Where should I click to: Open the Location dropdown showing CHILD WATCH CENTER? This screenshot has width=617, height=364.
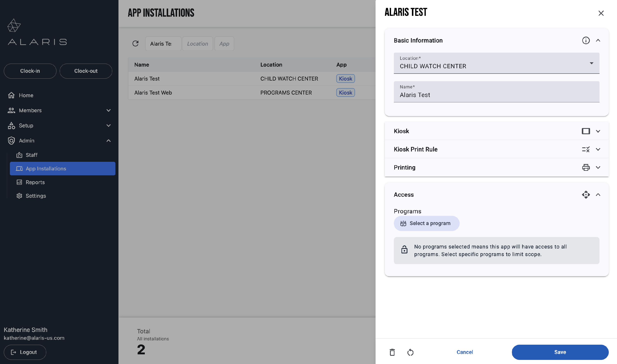(496, 63)
